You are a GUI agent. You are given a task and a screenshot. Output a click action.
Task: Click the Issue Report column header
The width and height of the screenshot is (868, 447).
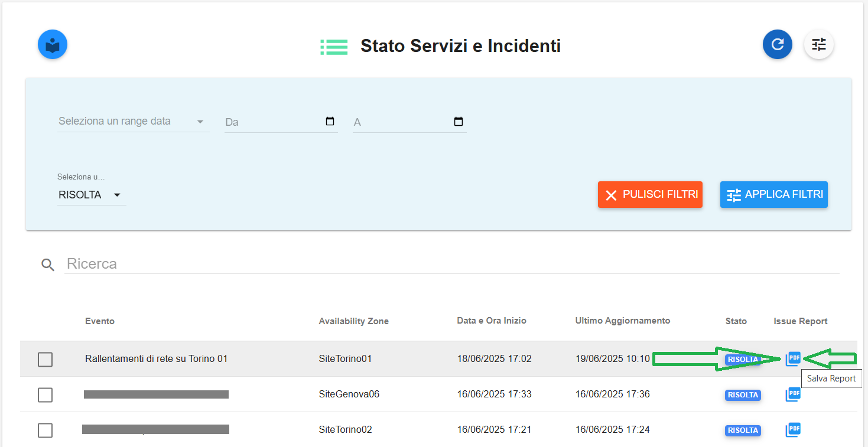pyautogui.click(x=801, y=321)
